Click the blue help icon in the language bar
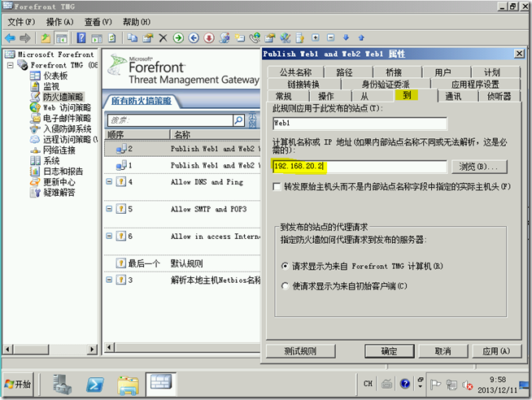This screenshot has width=532, height=400. click(x=405, y=384)
